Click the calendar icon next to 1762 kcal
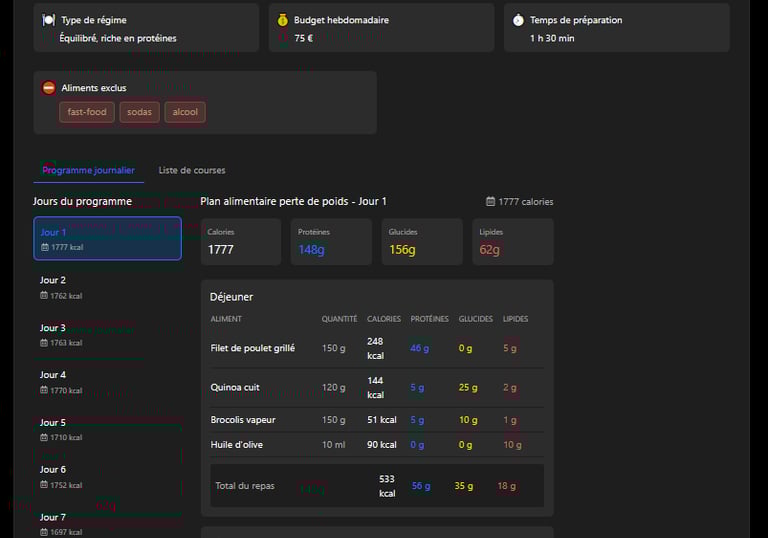Viewport: 768px width, 538px height. [44, 295]
